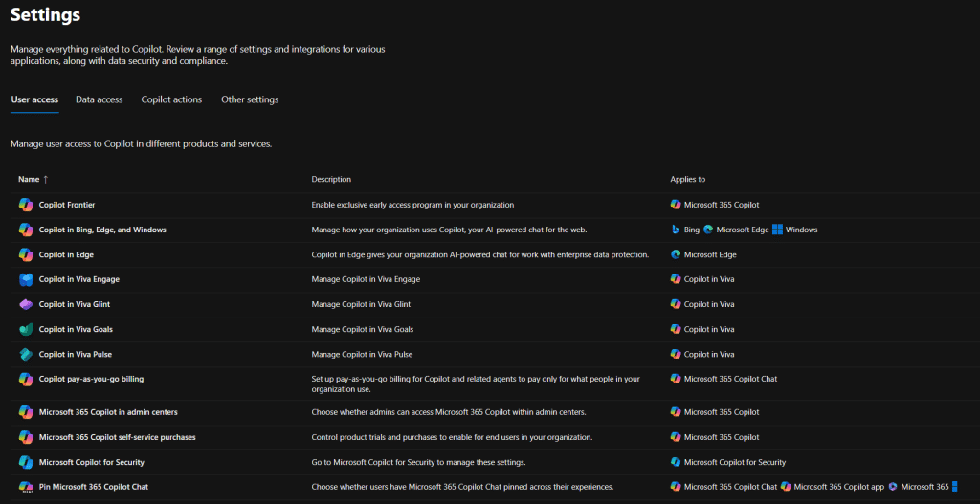This screenshot has height=504, width=980.
Task: Click the Bing icon in Applies to column
Action: (x=676, y=230)
